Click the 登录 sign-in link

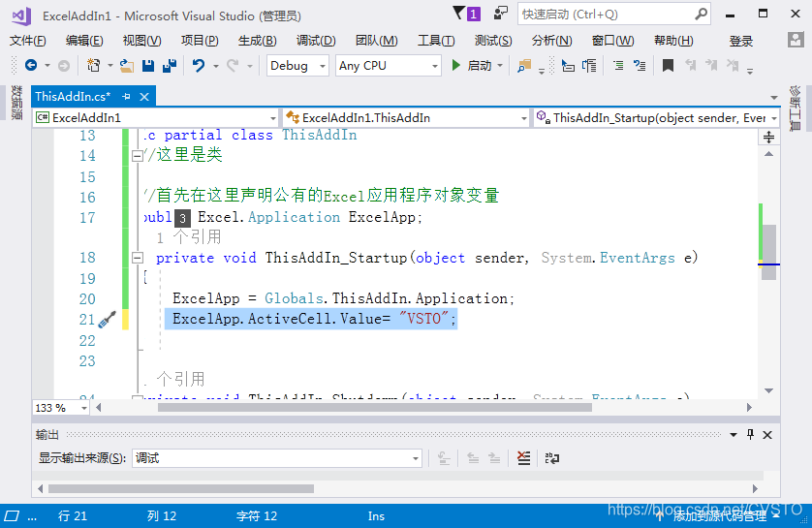coord(740,41)
